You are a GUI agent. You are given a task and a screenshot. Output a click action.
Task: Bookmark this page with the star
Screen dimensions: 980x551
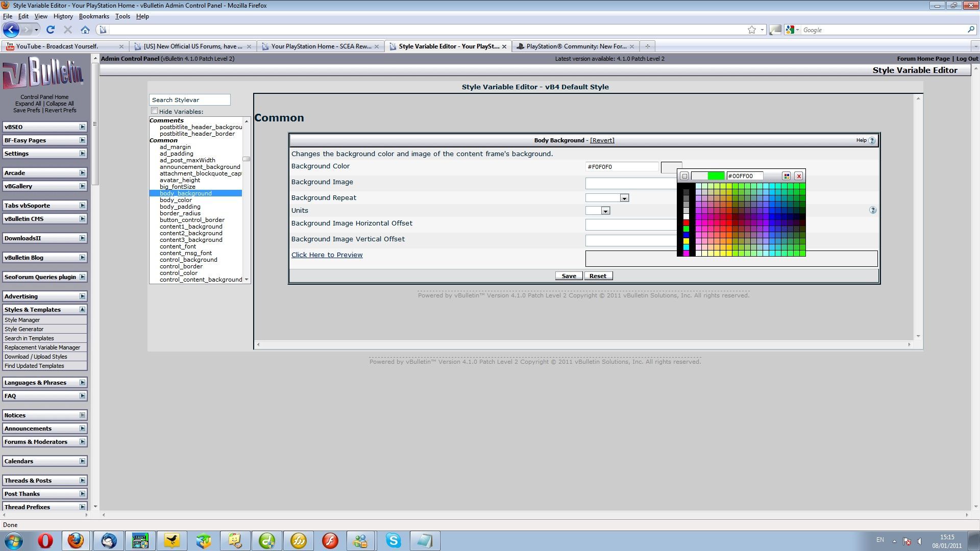[751, 30]
